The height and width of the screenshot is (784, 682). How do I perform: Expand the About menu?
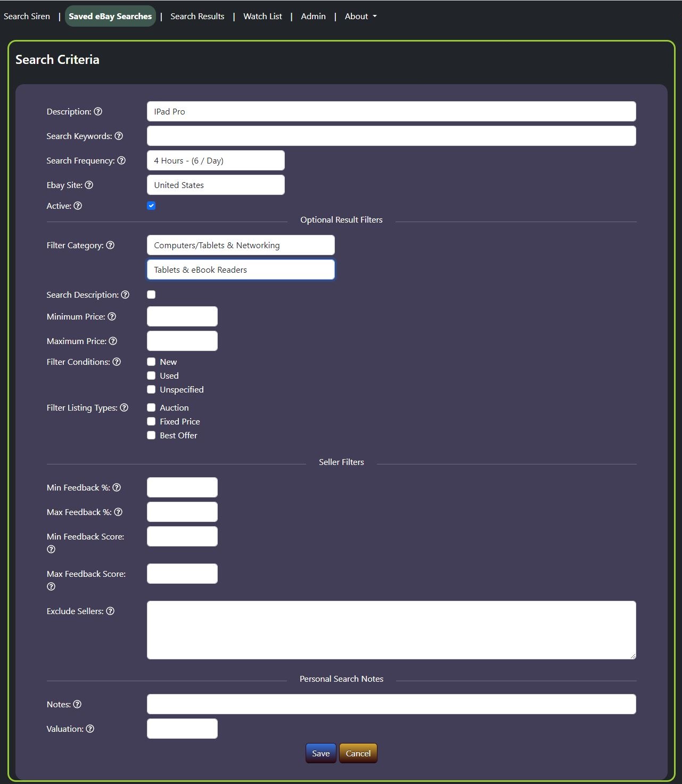[x=360, y=16]
